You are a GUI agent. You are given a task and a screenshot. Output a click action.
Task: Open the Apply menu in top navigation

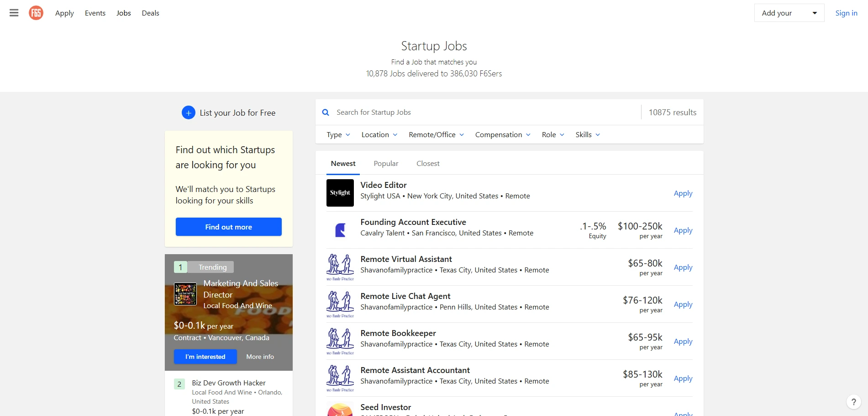pos(64,13)
